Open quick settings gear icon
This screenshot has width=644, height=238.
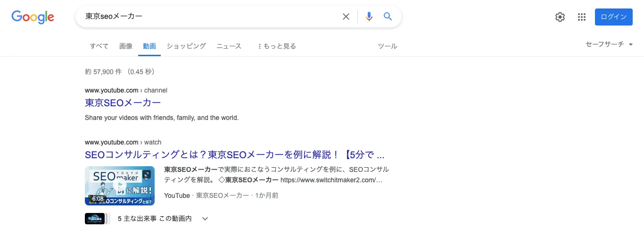[x=560, y=17]
